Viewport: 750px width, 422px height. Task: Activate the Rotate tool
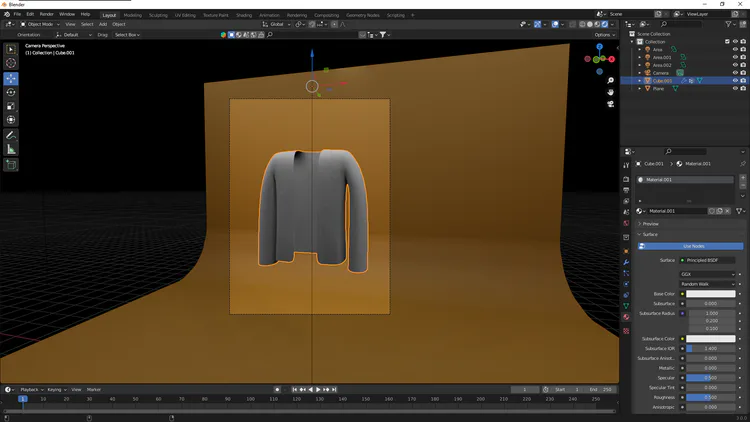11,92
